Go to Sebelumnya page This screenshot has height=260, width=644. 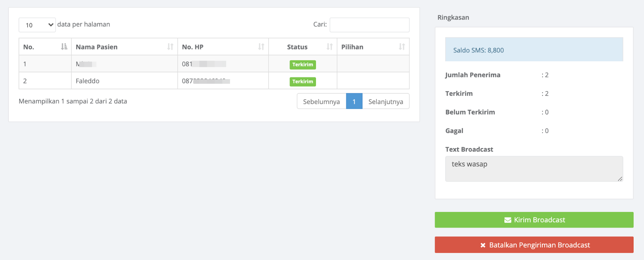click(322, 101)
